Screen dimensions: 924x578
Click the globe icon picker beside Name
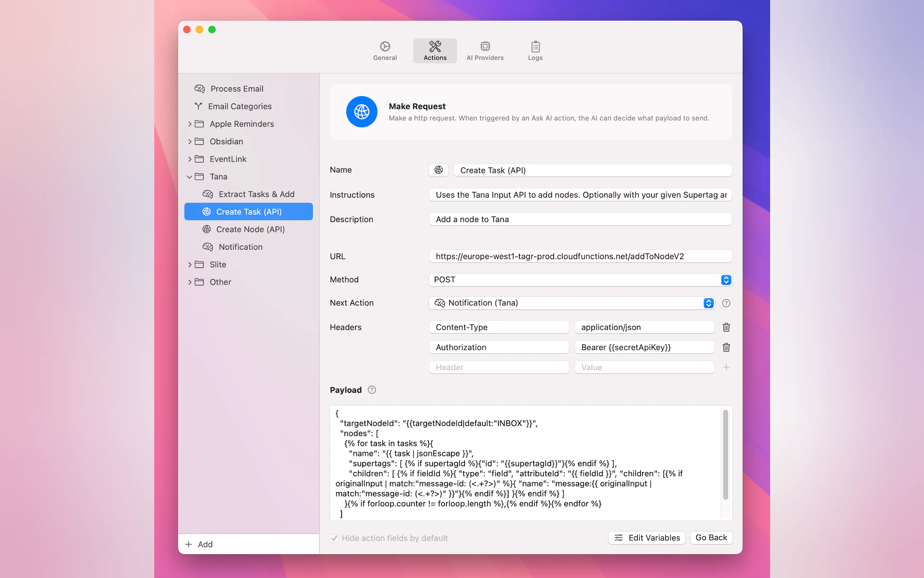[438, 170]
